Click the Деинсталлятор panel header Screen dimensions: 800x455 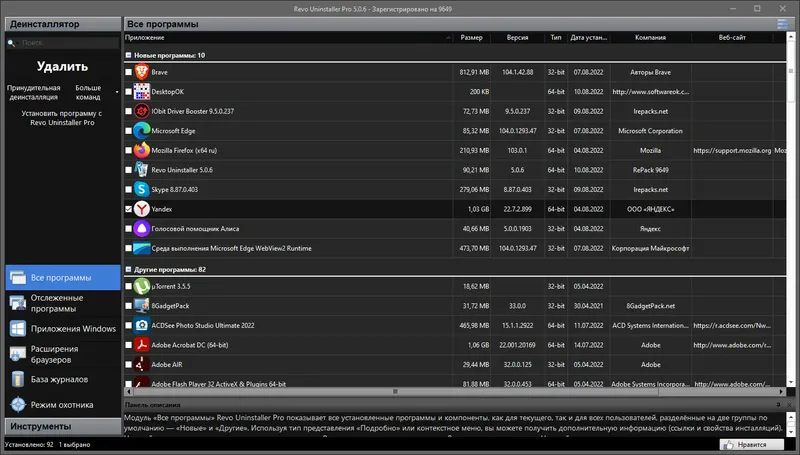point(63,24)
